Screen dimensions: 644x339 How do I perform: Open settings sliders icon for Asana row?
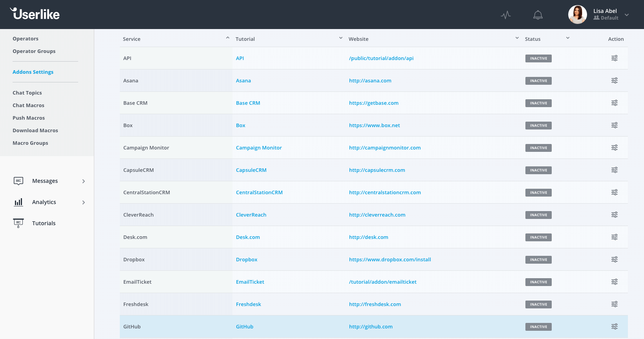[x=614, y=80]
